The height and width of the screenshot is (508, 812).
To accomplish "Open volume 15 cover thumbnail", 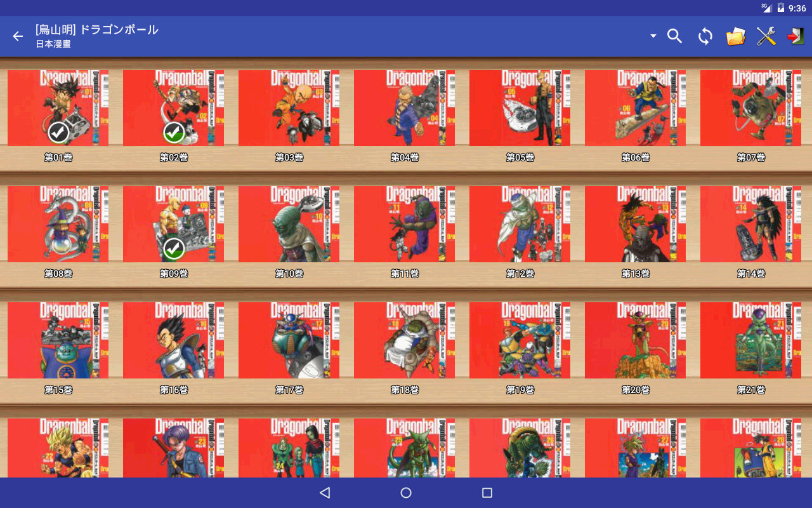I will (x=58, y=340).
